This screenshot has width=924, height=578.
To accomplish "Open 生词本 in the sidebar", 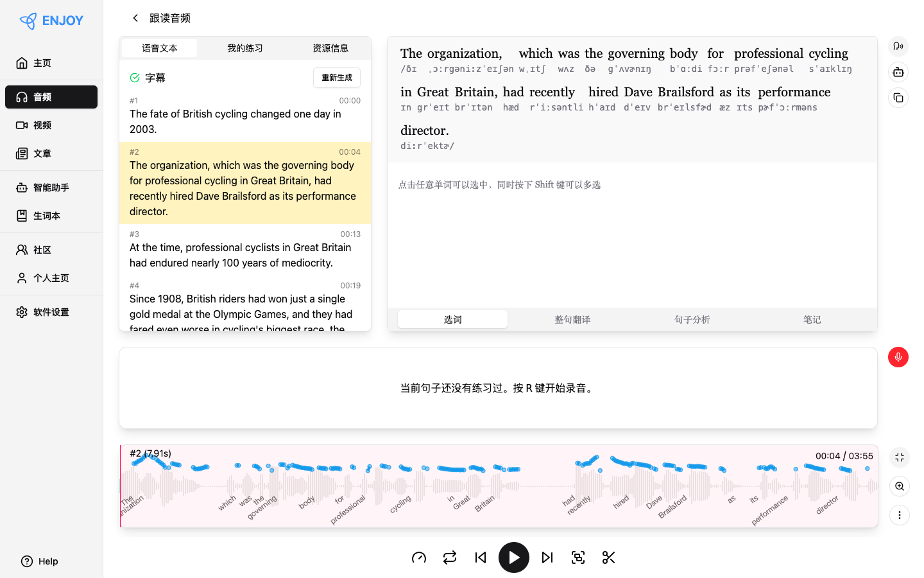I will (47, 216).
